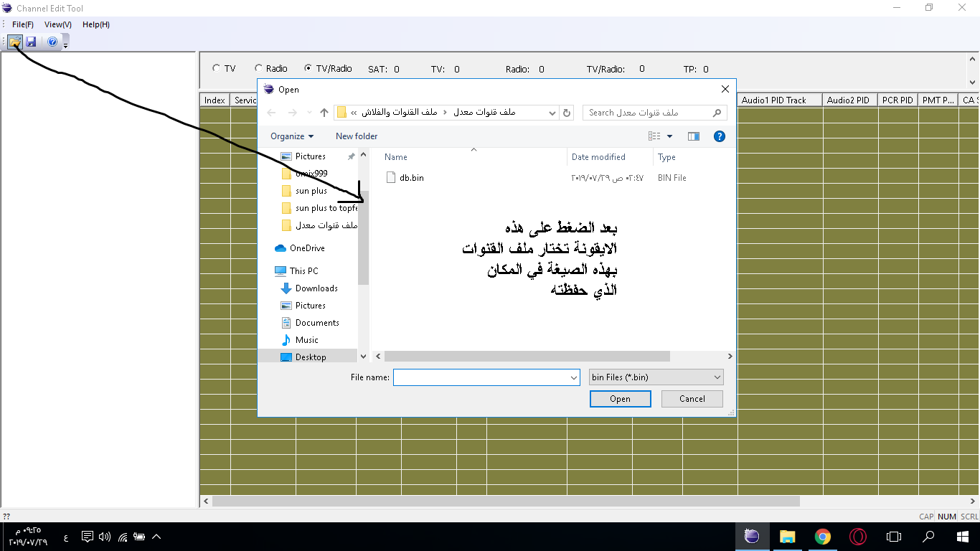Image resolution: width=980 pixels, height=551 pixels.
Task: Click the search magnifier icon
Action: coord(717,113)
